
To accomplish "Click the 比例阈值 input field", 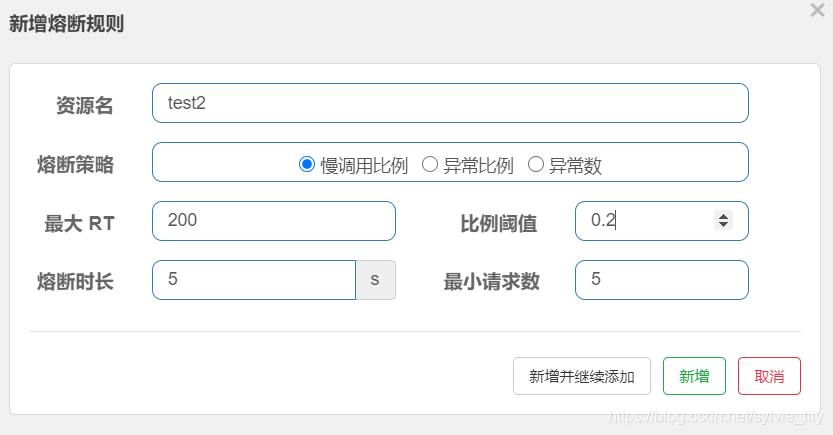I will 662,221.
